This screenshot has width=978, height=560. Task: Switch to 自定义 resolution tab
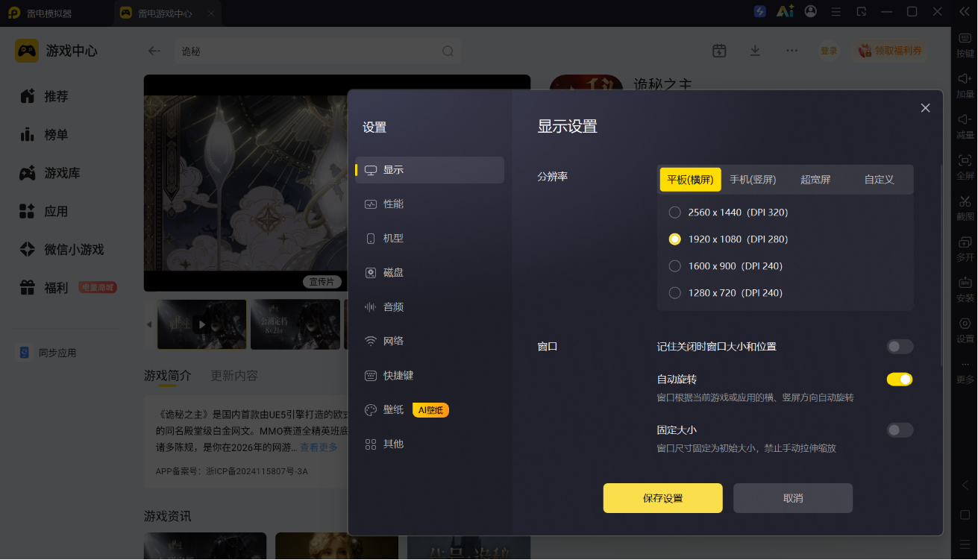(879, 180)
